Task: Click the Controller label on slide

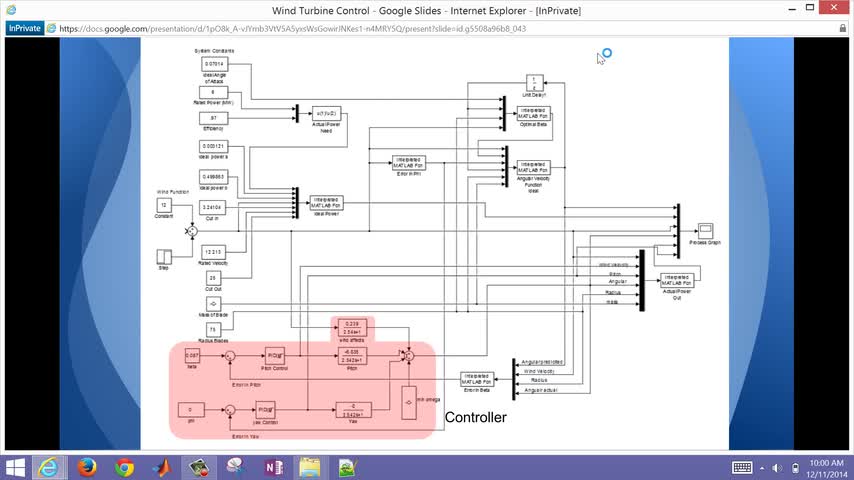Action: (475, 417)
